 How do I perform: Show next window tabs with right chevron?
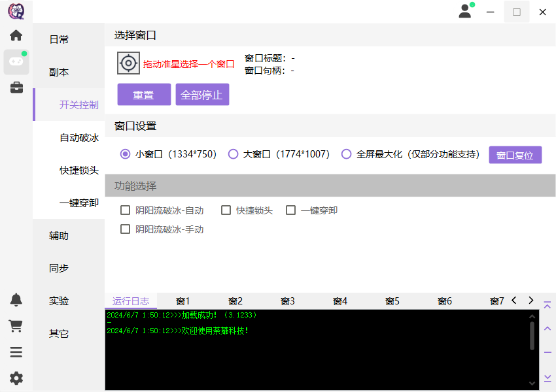[531, 301]
